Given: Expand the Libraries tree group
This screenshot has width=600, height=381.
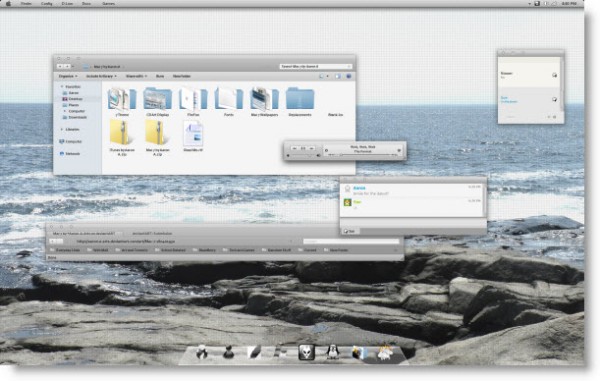Looking at the screenshot, I should pos(62,129).
